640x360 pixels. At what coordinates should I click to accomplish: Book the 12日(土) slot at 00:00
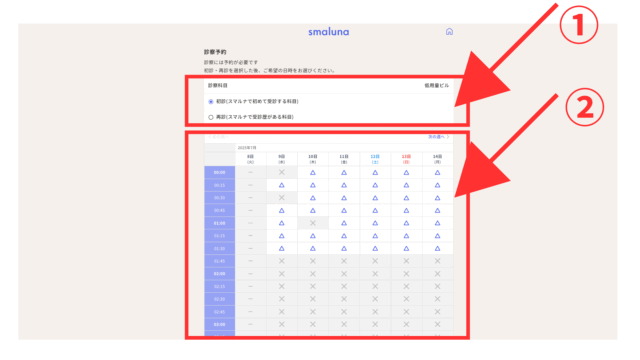[x=375, y=173]
